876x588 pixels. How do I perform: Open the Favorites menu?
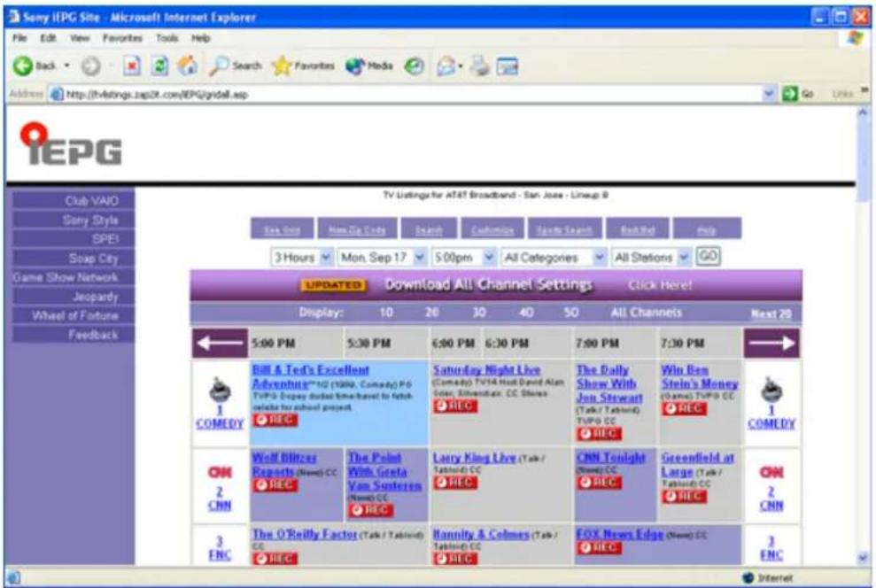tap(122, 38)
